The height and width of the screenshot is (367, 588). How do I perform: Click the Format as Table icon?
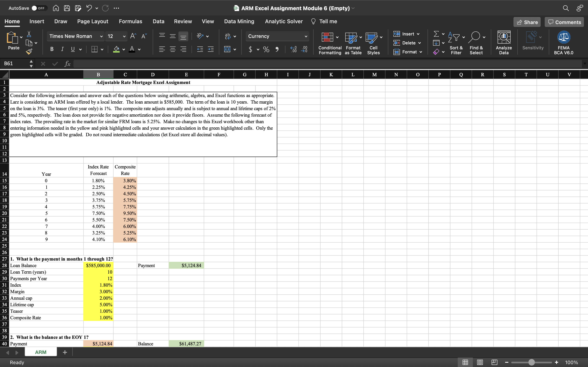click(x=352, y=43)
